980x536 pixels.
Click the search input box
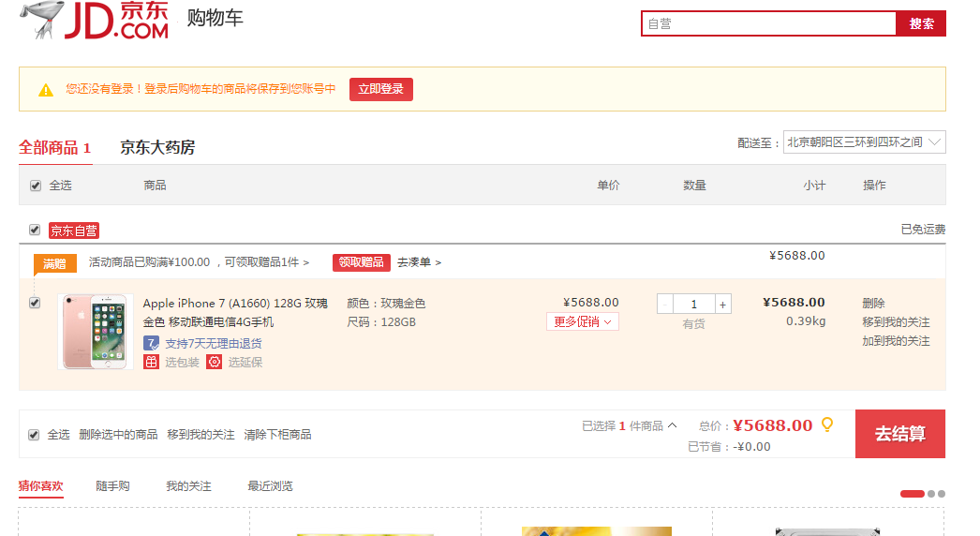pyautogui.click(x=769, y=23)
